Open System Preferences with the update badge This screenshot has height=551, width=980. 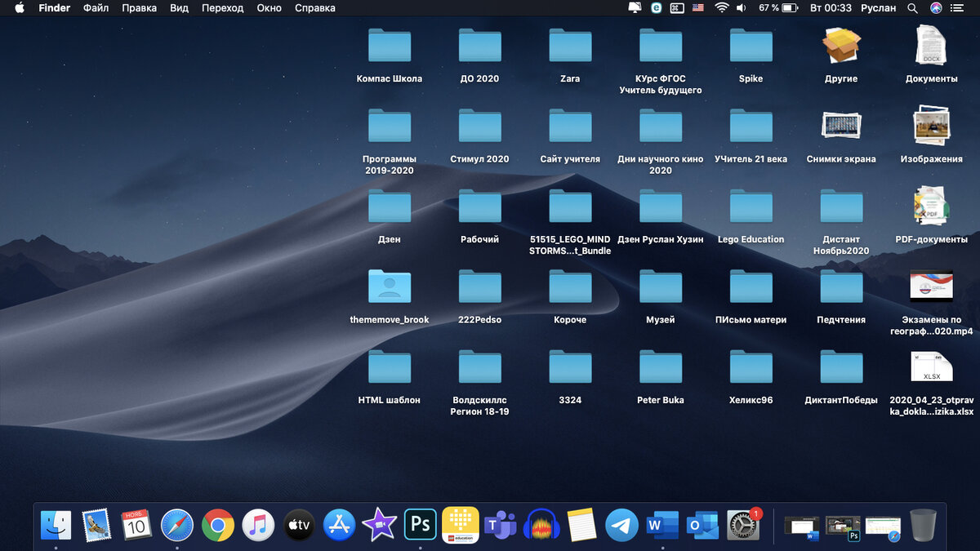pyautogui.click(x=743, y=525)
